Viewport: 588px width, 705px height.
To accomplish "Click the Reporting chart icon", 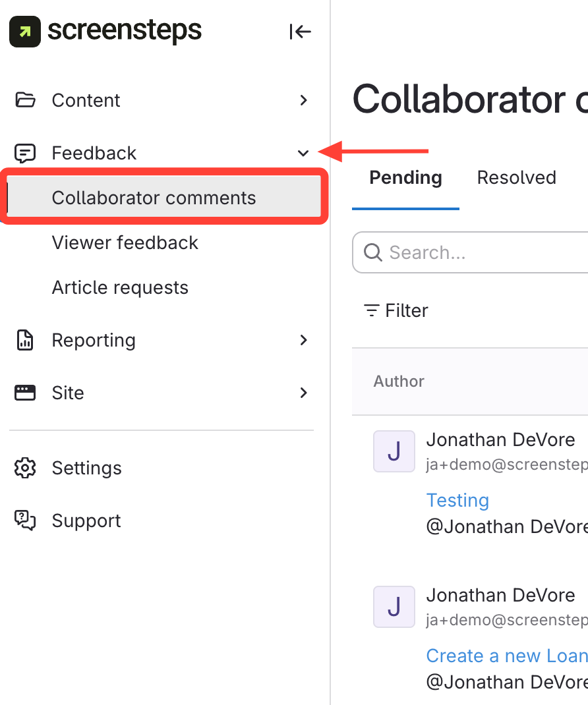I will pyautogui.click(x=25, y=340).
